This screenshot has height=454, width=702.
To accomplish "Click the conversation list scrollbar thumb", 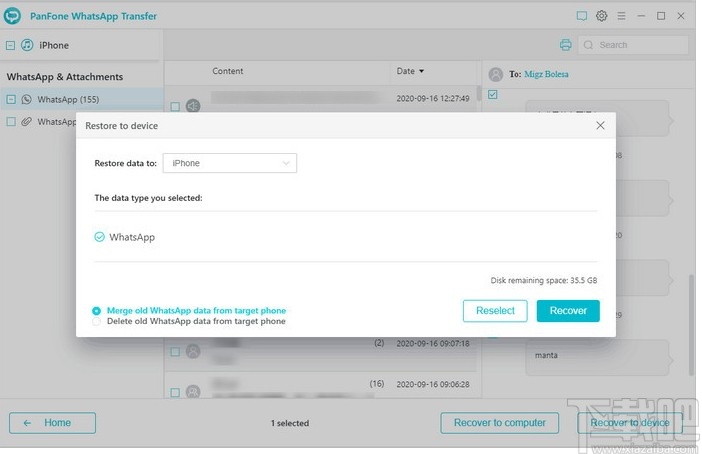I will point(479,93).
